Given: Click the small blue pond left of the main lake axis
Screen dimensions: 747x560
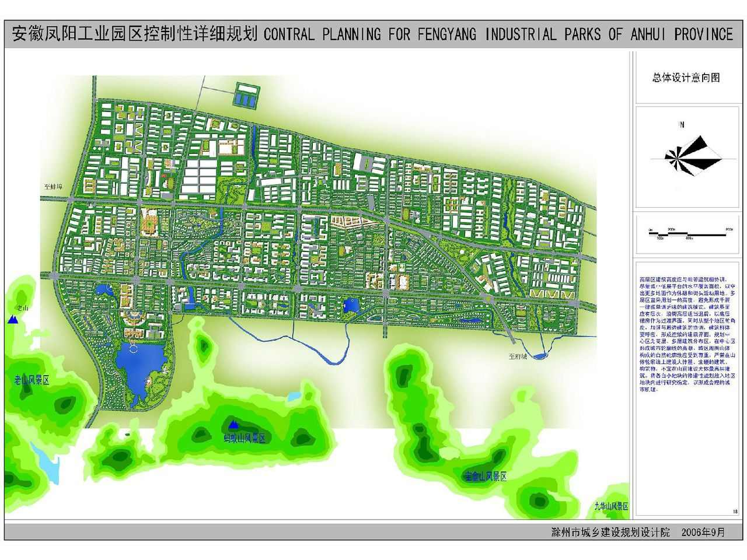Looking at the screenshot, I should (x=106, y=289).
